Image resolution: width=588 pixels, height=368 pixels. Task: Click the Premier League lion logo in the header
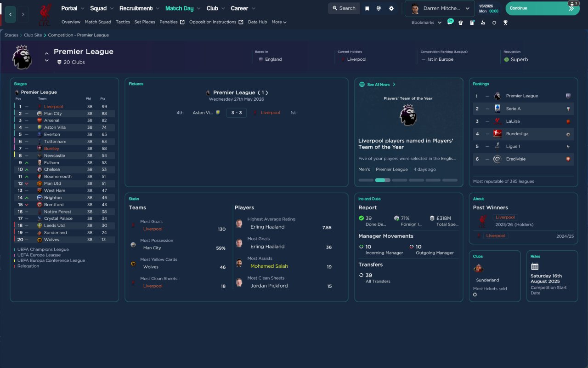click(22, 57)
